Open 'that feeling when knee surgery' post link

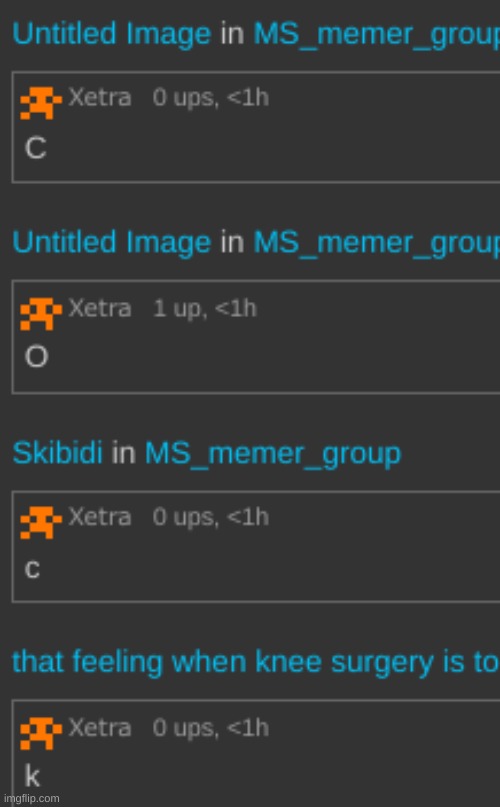[x=256, y=662]
